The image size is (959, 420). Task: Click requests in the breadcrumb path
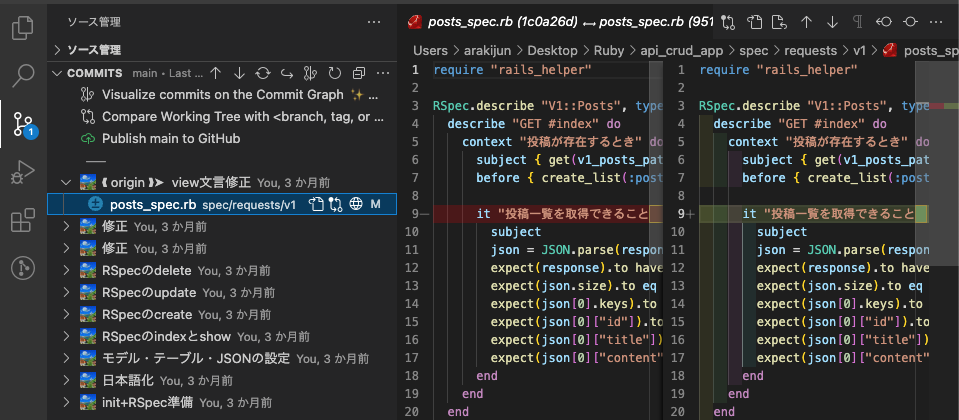pos(810,50)
